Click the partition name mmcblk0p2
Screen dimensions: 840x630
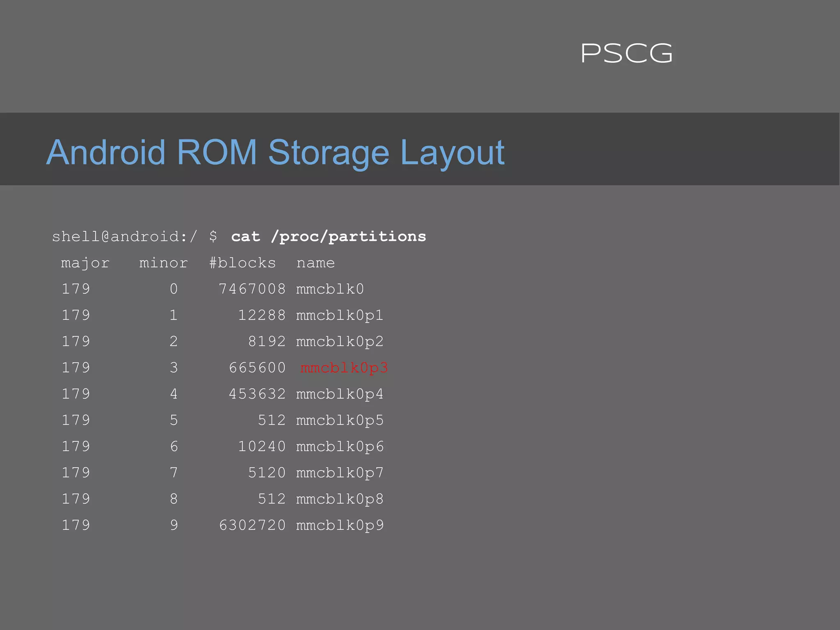point(340,342)
